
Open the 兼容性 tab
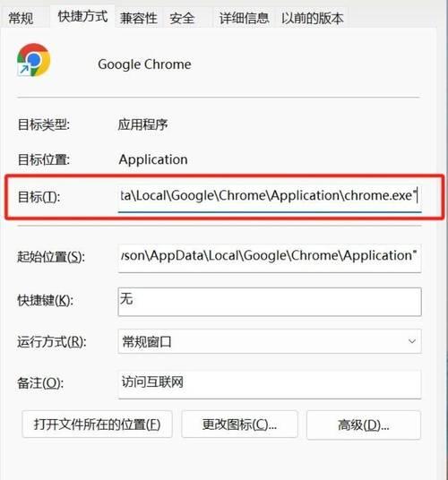138,18
